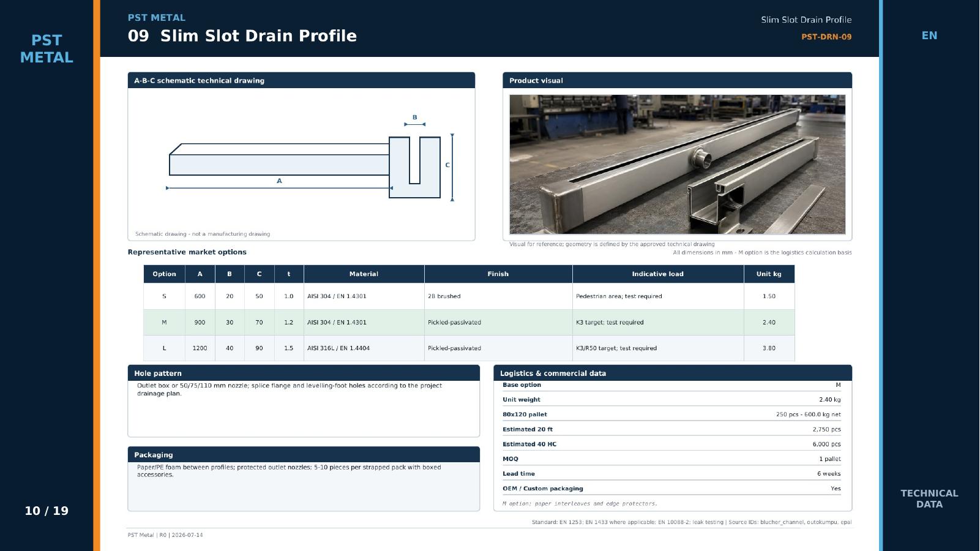
Task: Click the 'Packaging' panel header
Action: tap(304, 454)
